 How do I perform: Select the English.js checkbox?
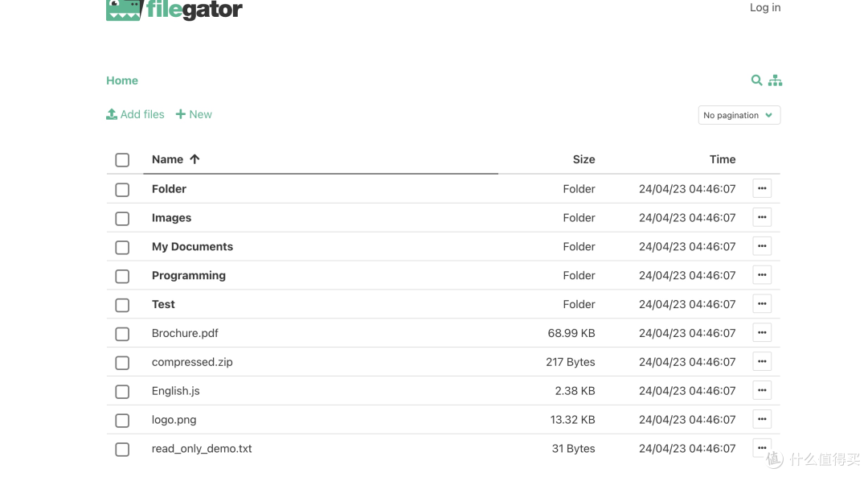coord(122,391)
